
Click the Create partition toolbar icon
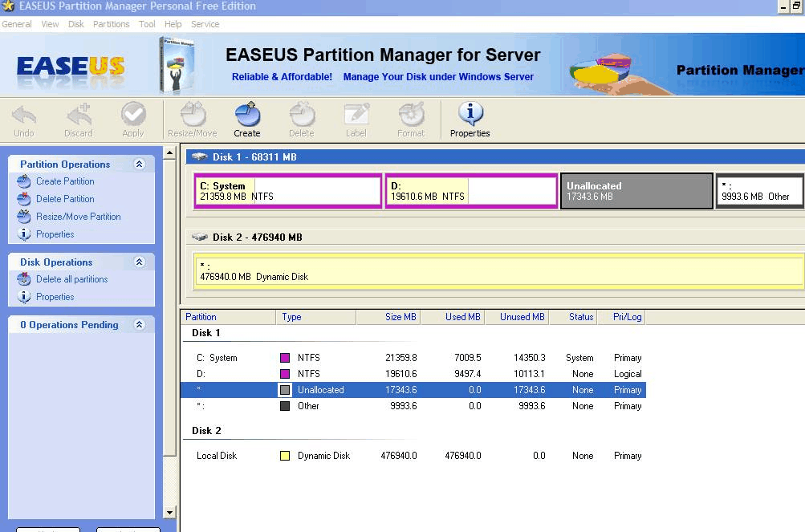(247, 113)
